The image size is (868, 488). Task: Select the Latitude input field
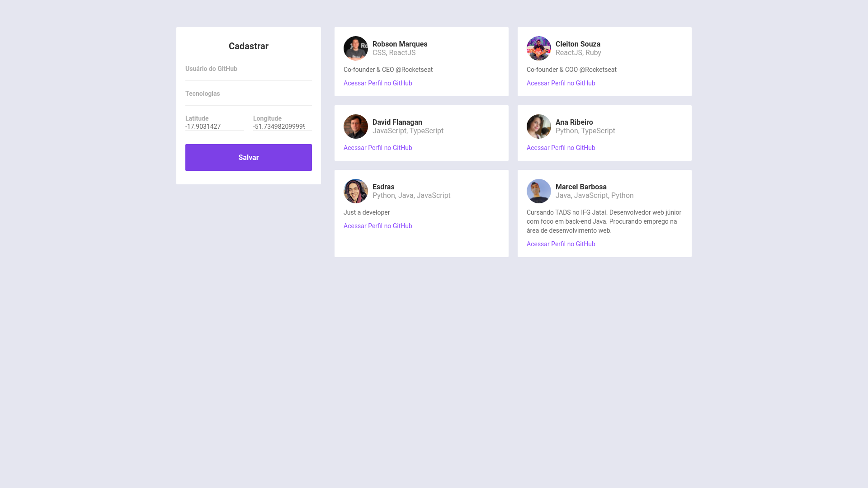tap(215, 127)
